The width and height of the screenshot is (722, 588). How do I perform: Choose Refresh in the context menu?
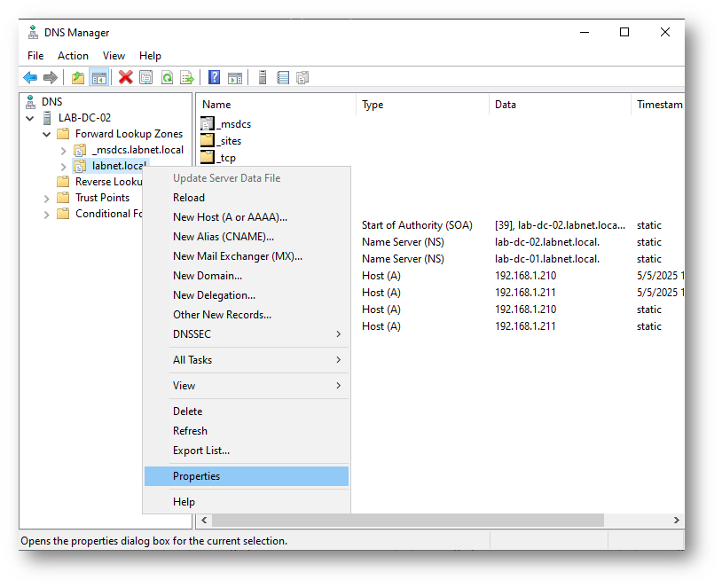(247, 430)
